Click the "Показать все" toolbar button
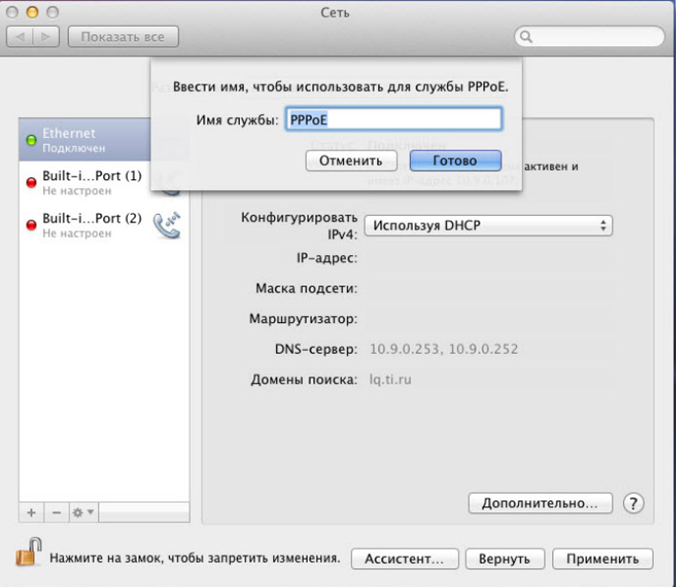This screenshot has height=587, width=676. tap(123, 37)
